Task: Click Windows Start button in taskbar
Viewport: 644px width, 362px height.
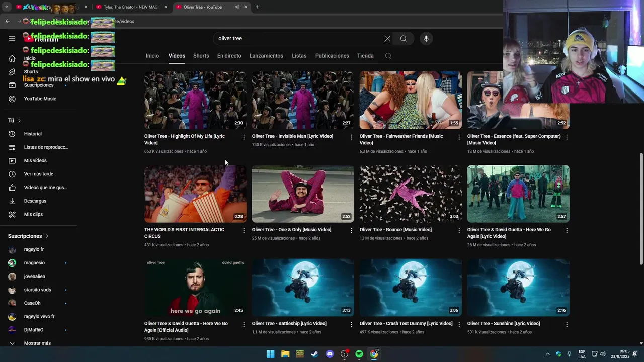Action: point(270,354)
